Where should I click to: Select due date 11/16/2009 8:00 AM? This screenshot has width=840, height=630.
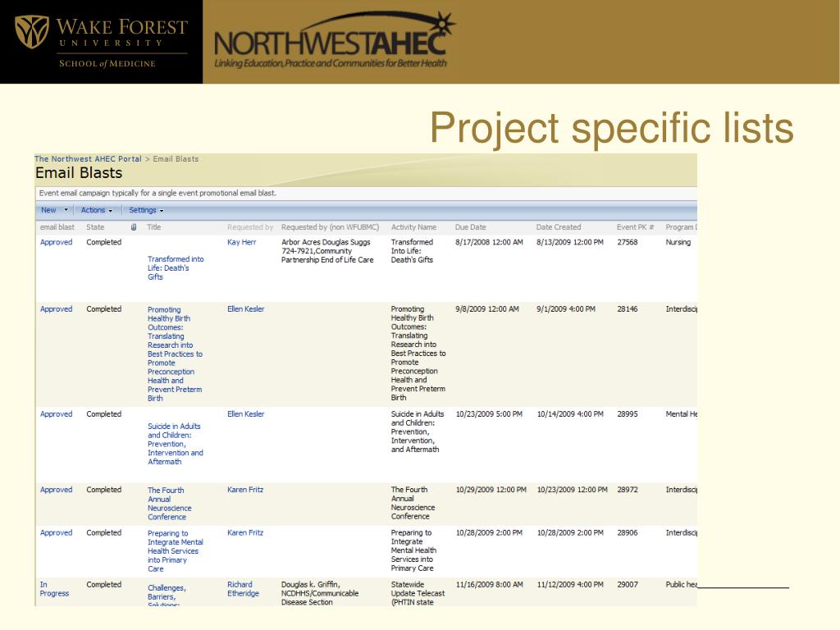[489, 584]
